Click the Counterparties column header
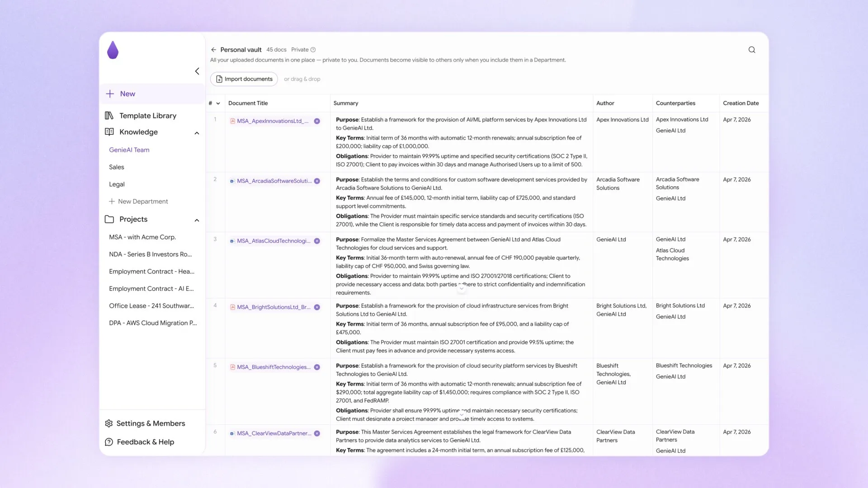Screen dimensions: 868x488 pos(675,103)
